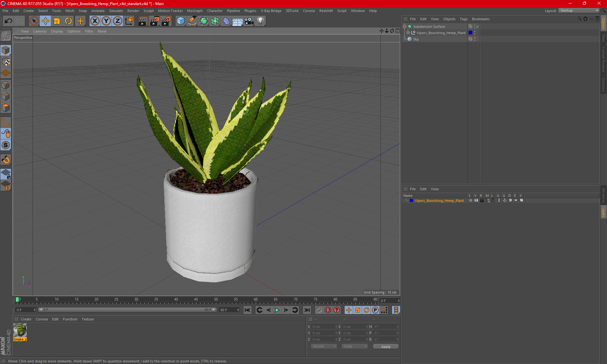Add a camera object
The width and height of the screenshot is (607, 364).
click(249, 21)
